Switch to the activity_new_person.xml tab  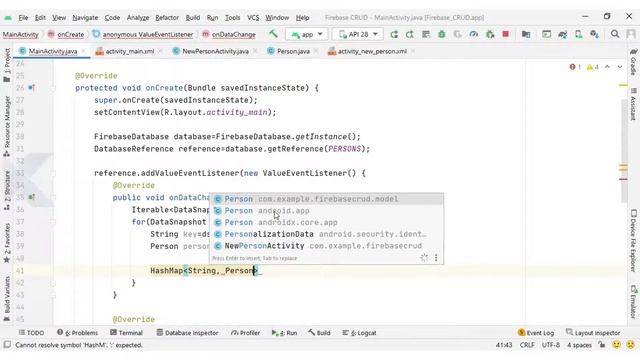click(372, 51)
